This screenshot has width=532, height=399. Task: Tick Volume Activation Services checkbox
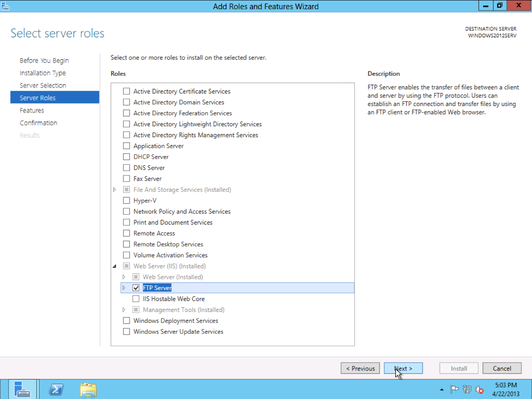pyautogui.click(x=127, y=255)
